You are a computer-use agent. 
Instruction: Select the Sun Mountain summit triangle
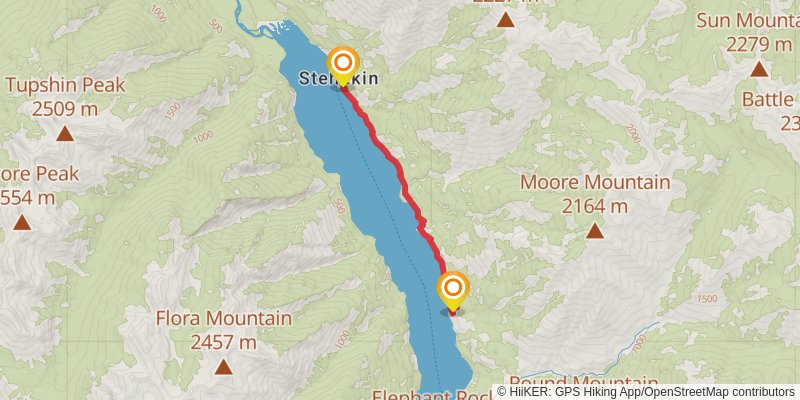click(x=759, y=69)
